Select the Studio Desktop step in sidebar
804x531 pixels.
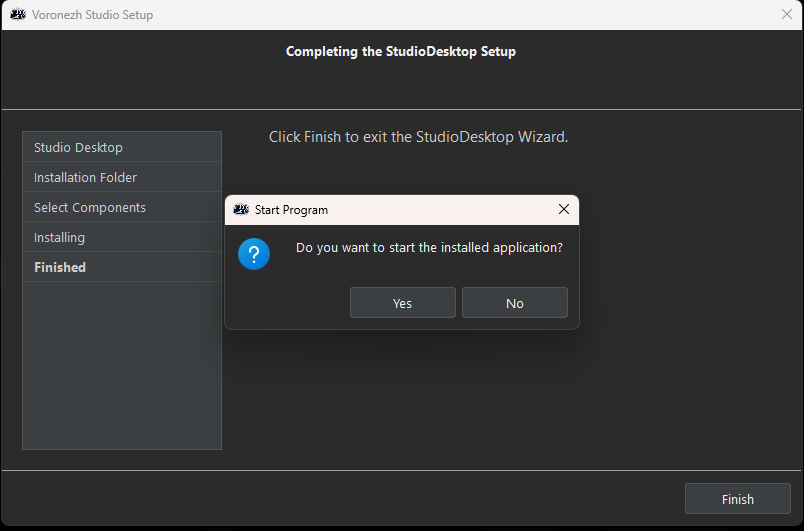click(122, 147)
